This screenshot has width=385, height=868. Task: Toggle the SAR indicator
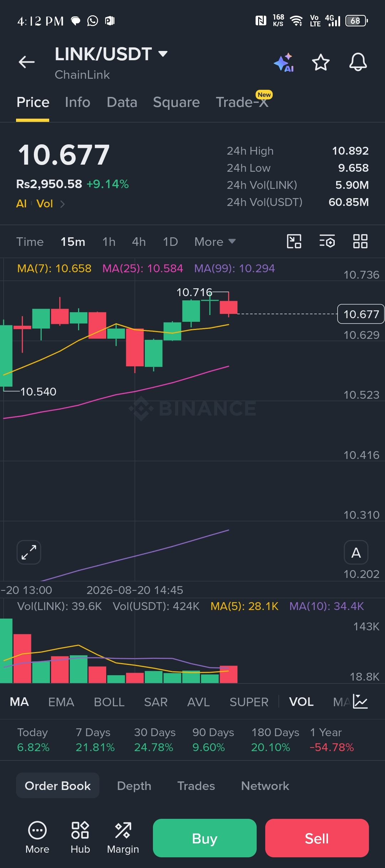point(156,702)
